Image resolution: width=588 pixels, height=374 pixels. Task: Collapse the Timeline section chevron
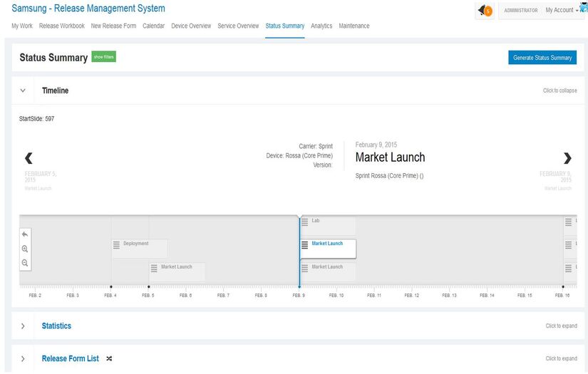[23, 90]
